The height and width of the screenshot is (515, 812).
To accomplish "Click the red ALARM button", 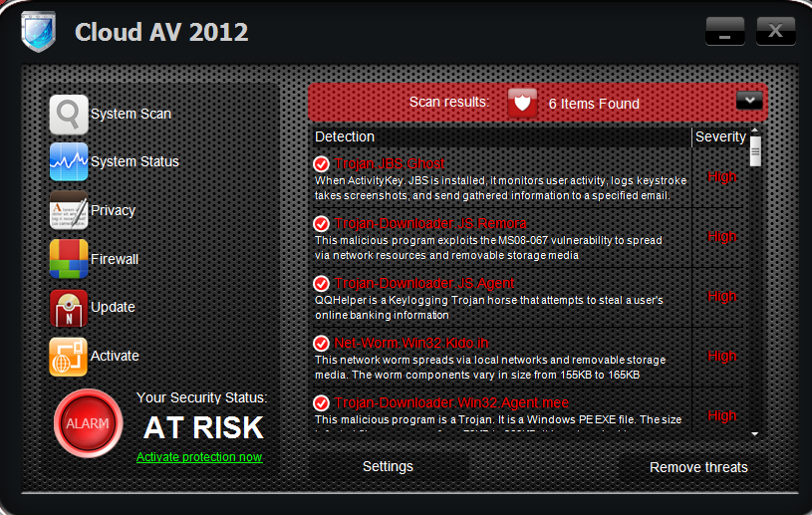I will (89, 423).
